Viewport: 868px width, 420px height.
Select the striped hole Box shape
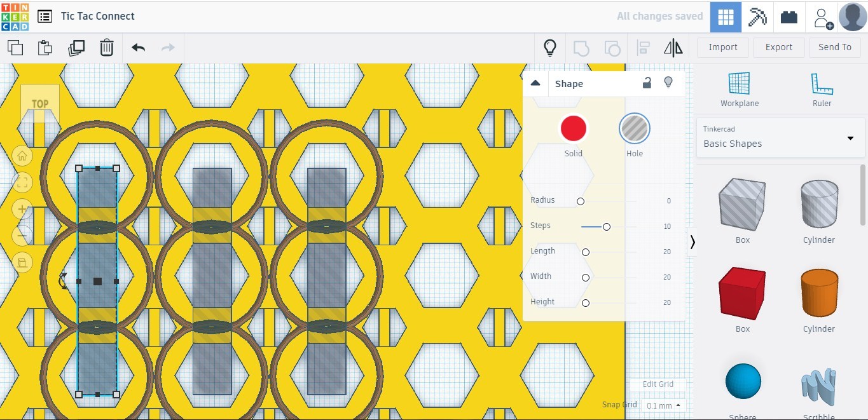coord(742,205)
